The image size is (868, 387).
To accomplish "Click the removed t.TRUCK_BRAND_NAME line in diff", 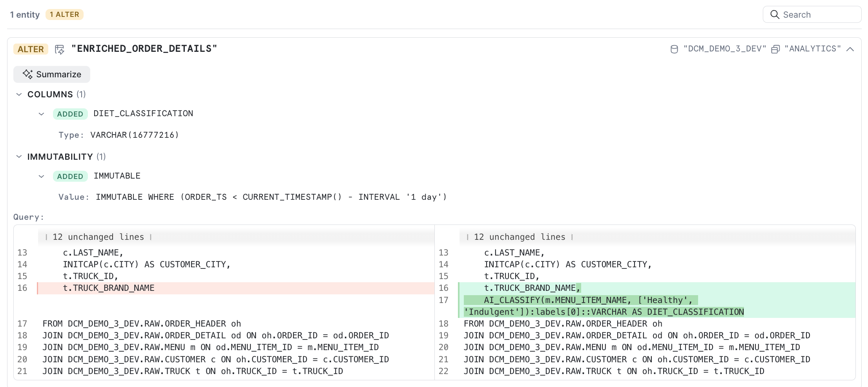I will pos(235,288).
